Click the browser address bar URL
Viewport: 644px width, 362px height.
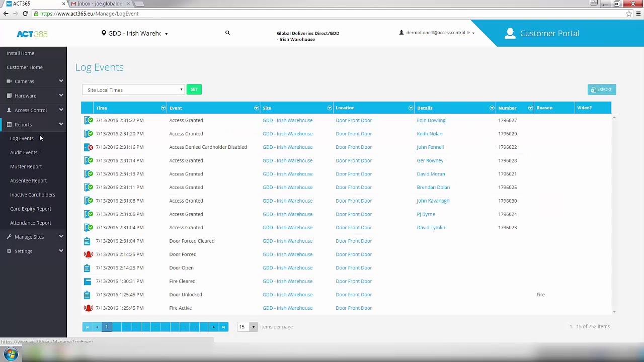[x=89, y=14]
